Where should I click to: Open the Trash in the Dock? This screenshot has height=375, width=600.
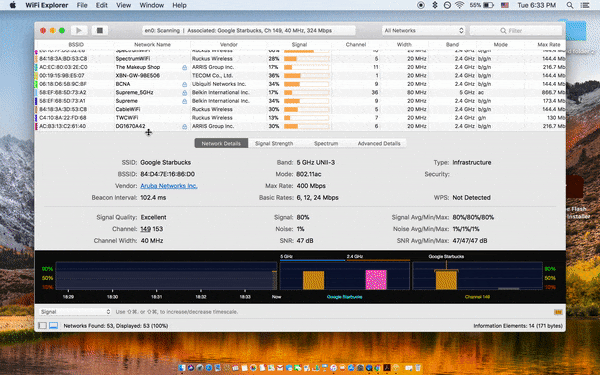tap(418, 368)
